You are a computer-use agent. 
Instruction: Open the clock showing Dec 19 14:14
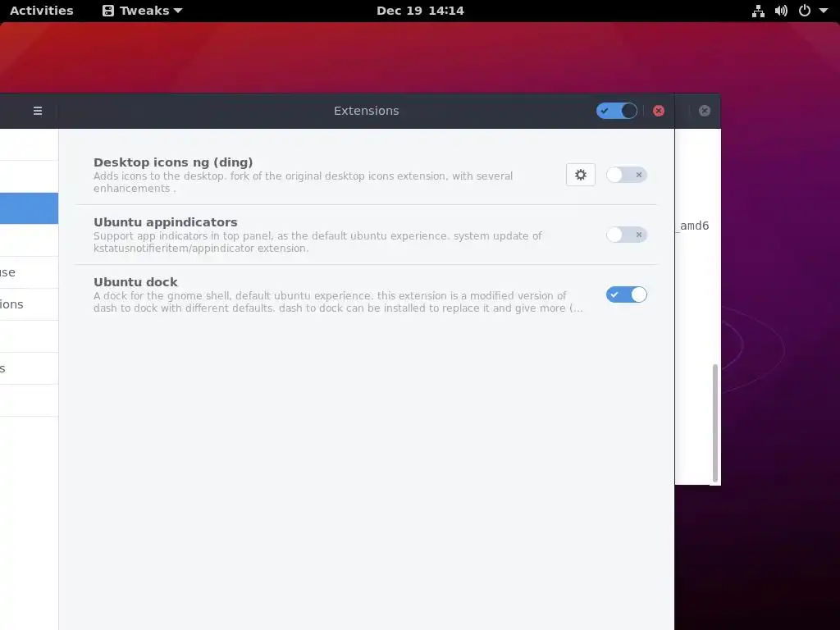420,11
